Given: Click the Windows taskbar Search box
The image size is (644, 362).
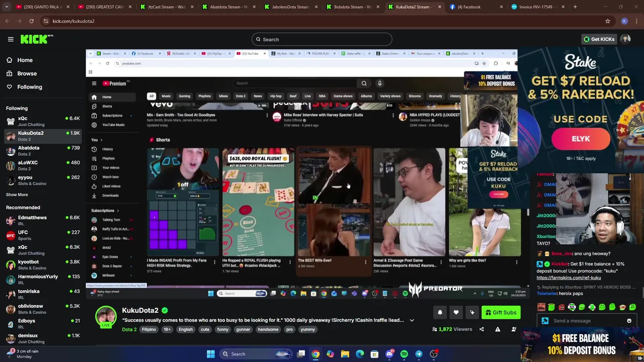Looking at the screenshot, I should pyautogui.click(x=256, y=354).
